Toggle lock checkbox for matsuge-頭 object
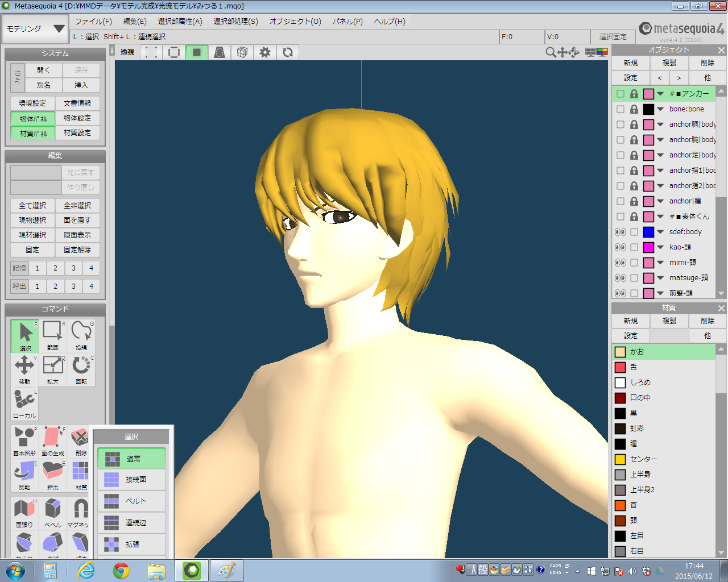The height and width of the screenshot is (582, 728). (x=634, y=278)
